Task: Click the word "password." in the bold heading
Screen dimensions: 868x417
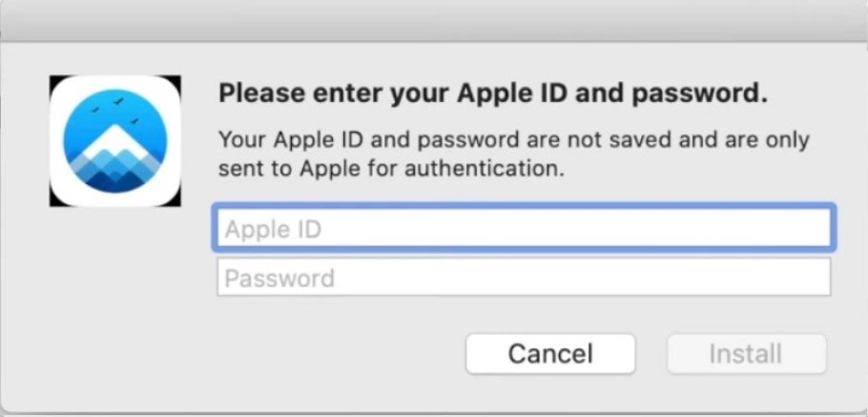Action: 700,94
